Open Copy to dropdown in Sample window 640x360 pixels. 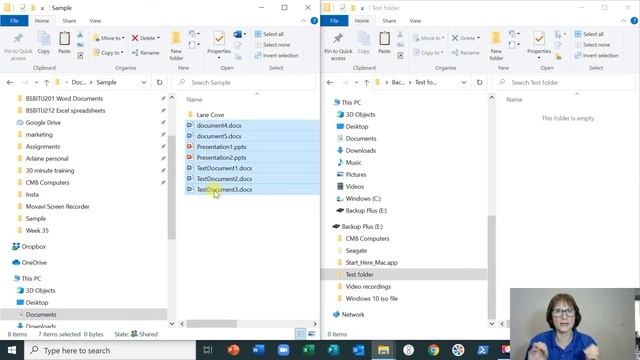point(108,53)
